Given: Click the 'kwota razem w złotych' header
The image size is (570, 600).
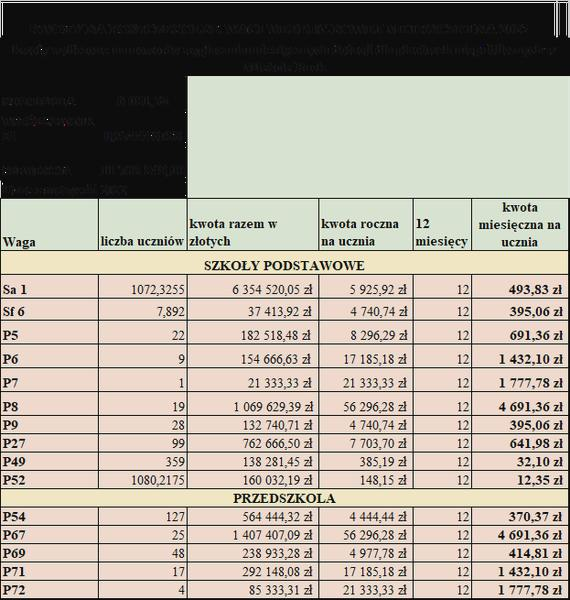Looking at the screenshot, I should click(x=253, y=225).
